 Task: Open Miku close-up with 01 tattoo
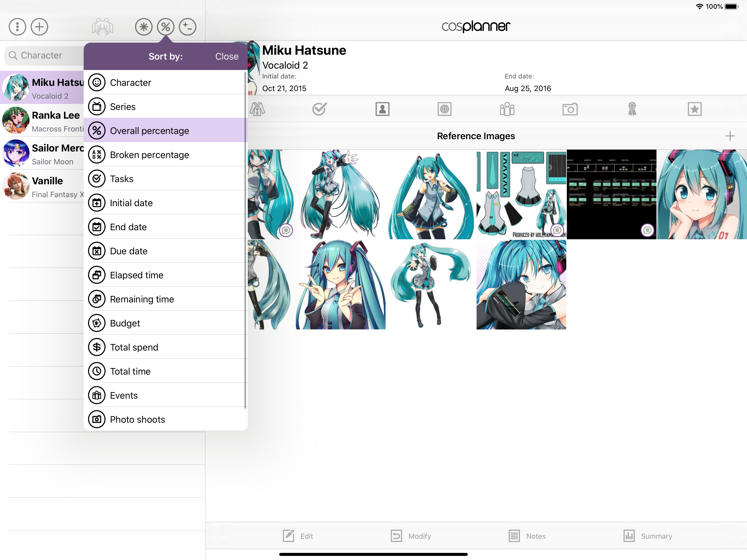pos(702,194)
